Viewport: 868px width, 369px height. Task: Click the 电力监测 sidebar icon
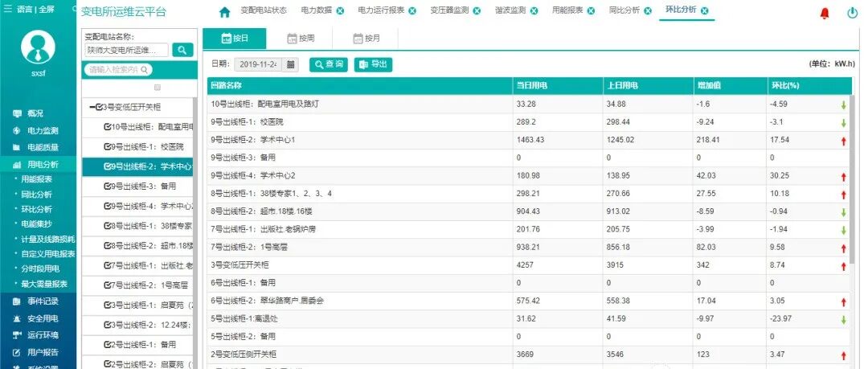(x=17, y=131)
